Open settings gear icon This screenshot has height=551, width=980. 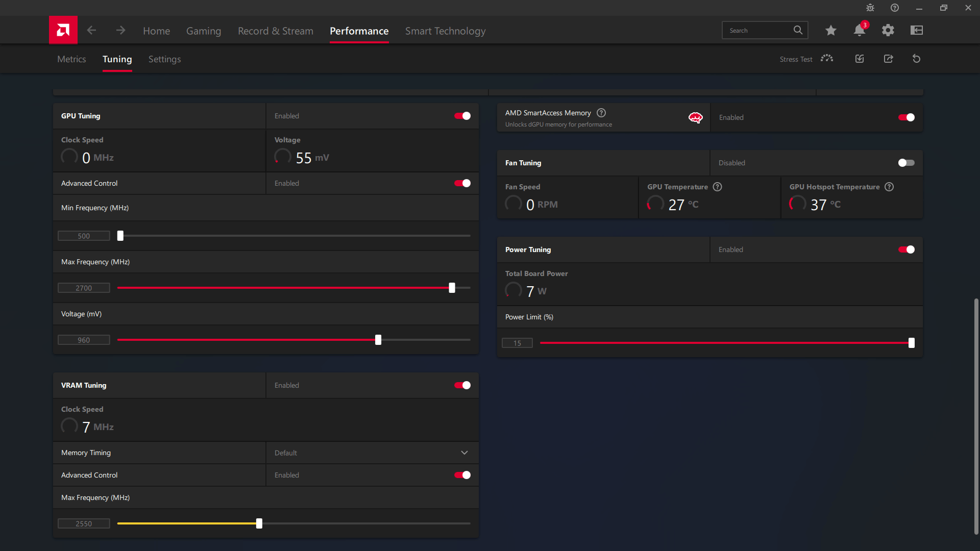coord(888,30)
